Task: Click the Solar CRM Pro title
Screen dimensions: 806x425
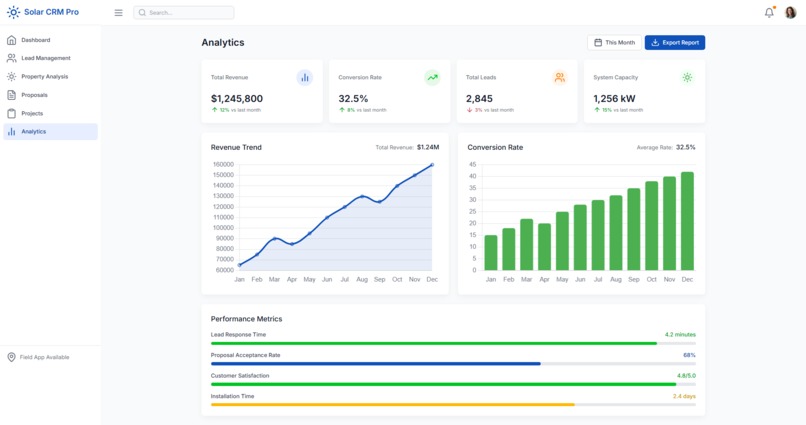Action: tap(51, 12)
